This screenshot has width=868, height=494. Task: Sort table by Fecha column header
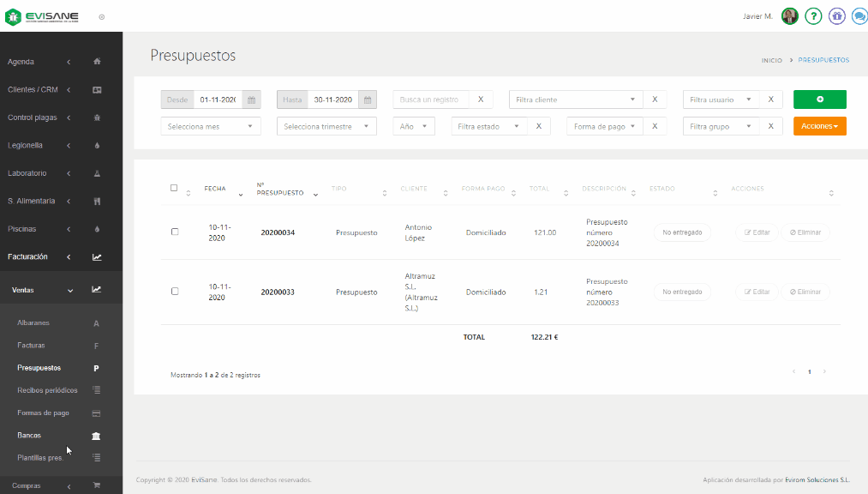pos(215,189)
